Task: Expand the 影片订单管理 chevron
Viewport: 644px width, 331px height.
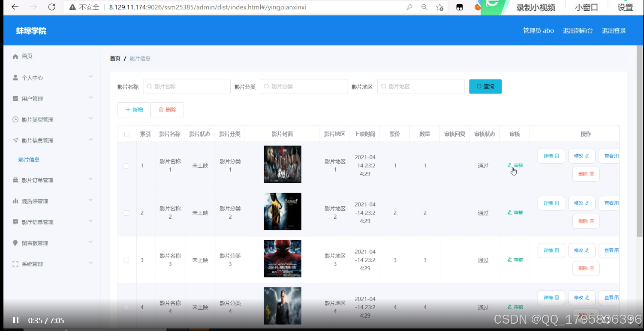Action: click(90, 179)
